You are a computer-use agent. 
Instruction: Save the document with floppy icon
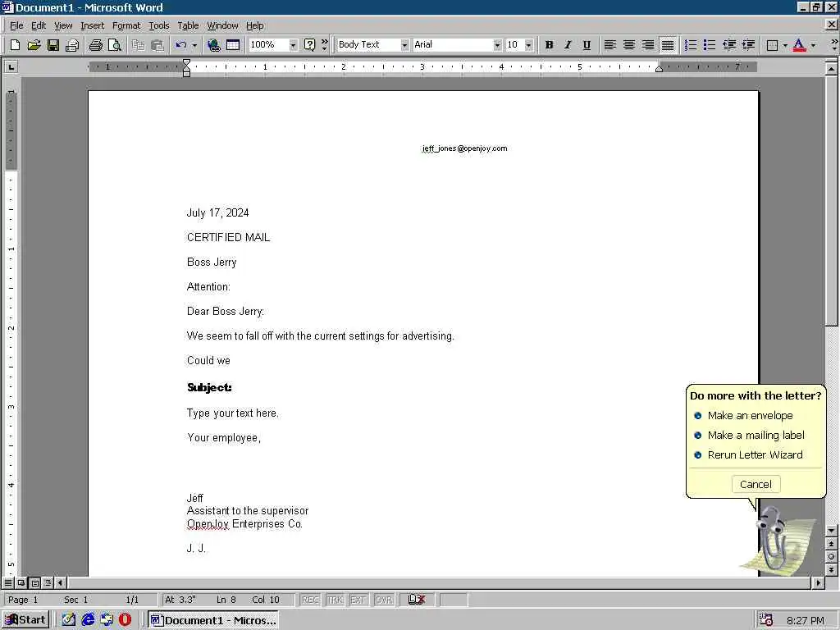tap(53, 45)
